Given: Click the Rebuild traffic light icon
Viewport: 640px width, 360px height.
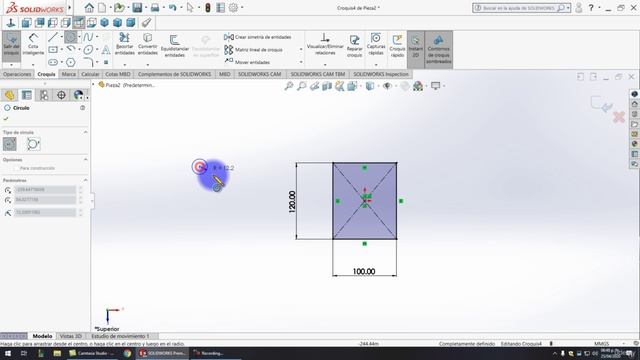Looking at the screenshot, I should click(208, 7).
